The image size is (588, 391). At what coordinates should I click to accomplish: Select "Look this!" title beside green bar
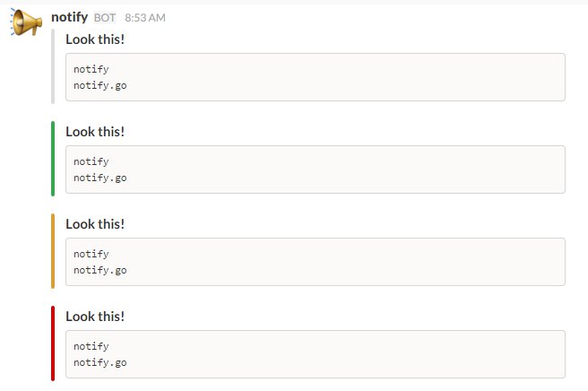pyautogui.click(x=95, y=132)
